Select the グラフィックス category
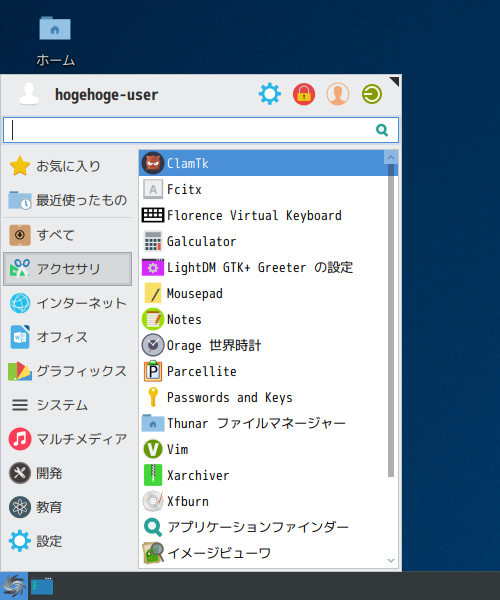 coord(68,371)
